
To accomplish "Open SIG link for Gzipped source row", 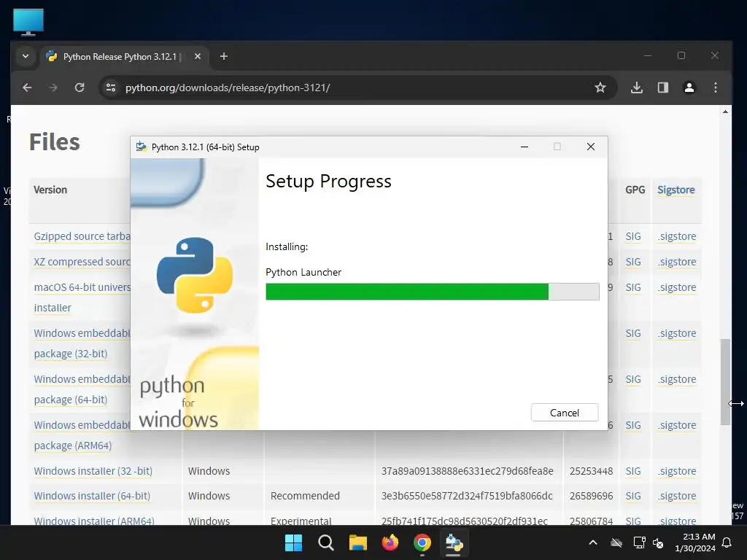I will tap(633, 236).
